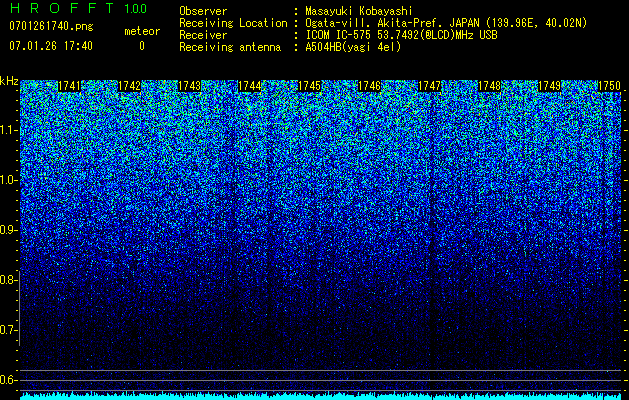
Task: Click the 1748 time marker label
Action: click(490, 86)
